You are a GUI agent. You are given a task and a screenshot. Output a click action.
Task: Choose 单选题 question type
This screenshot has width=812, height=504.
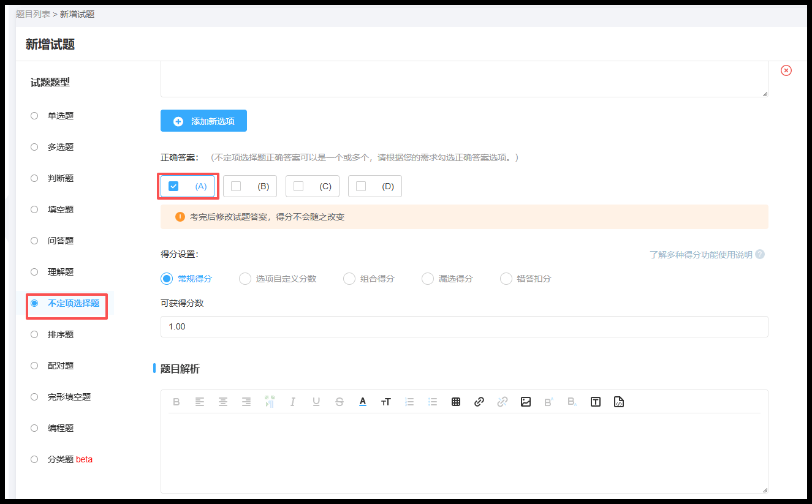click(x=52, y=116)
